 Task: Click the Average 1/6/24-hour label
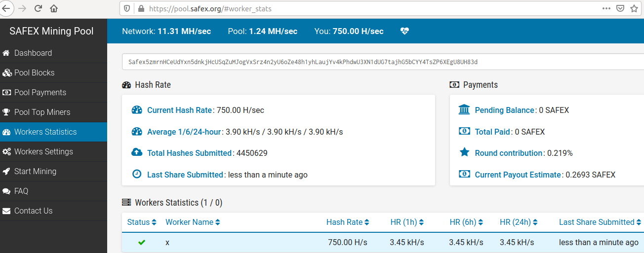point(185,132)
